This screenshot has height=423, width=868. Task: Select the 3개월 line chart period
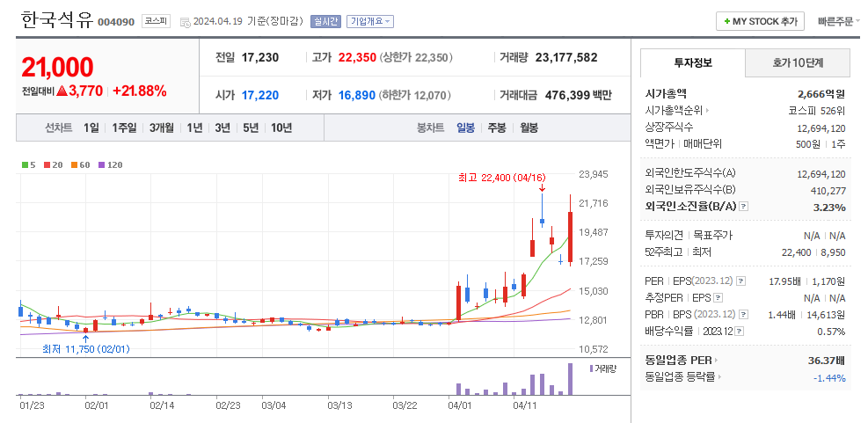click(x=161, y=128)
